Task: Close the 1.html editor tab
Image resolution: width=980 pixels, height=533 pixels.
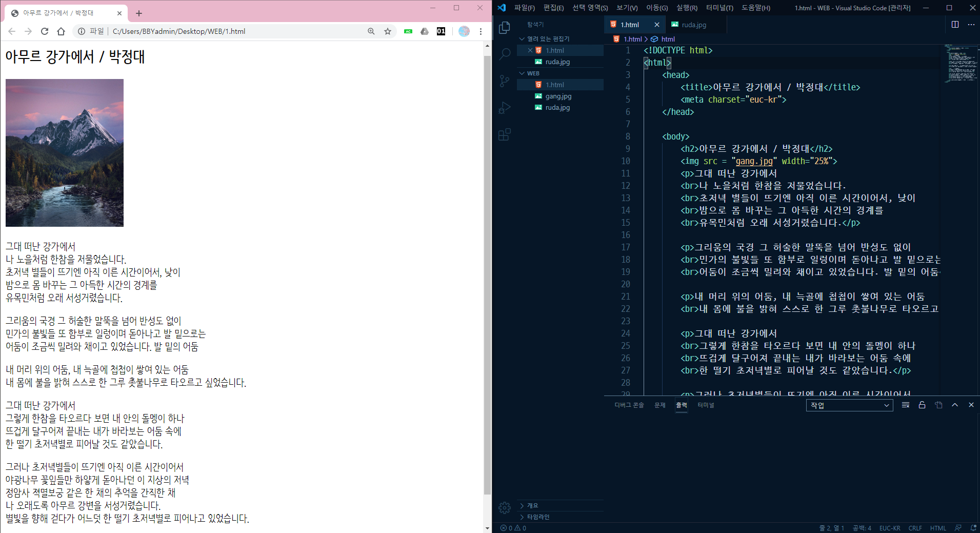Action: (657, 25)
